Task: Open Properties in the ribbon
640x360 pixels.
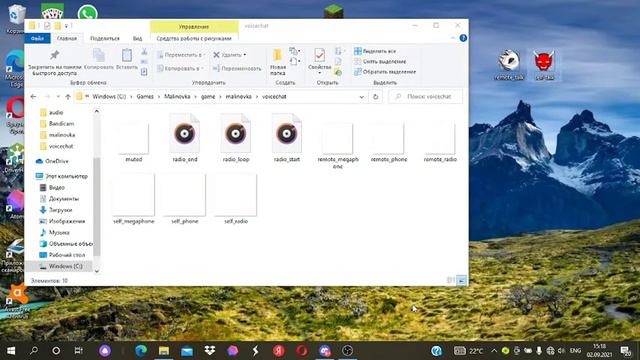Action: [x=320, y=61]
